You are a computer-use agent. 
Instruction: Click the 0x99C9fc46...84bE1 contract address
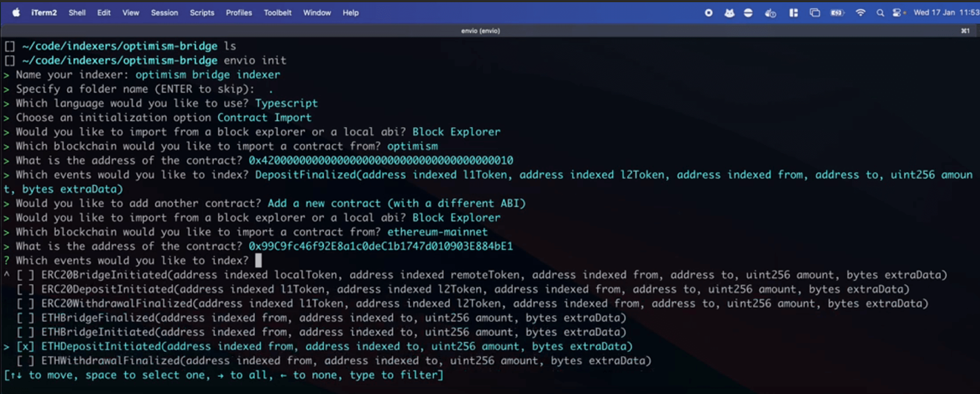(381, 246)
